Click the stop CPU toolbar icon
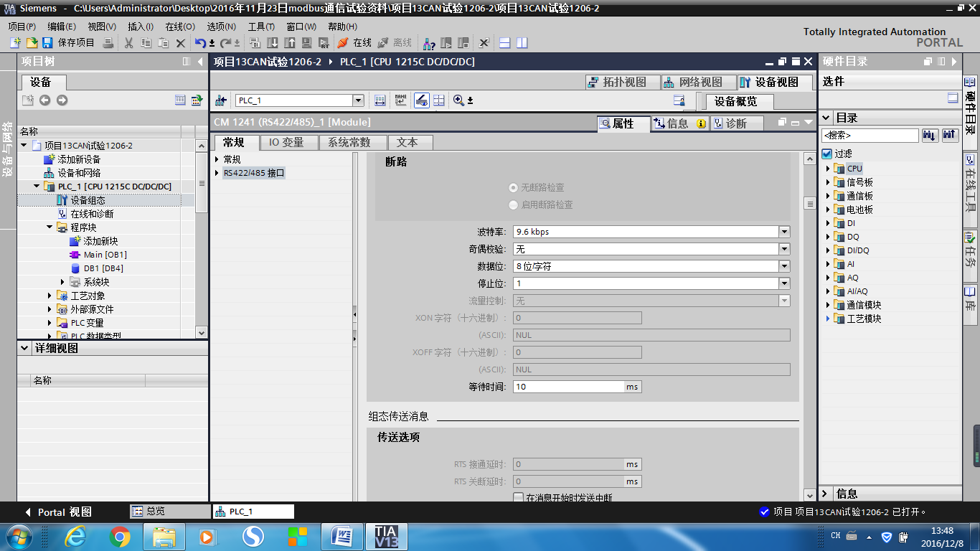Viewport: 980px width, 551px height. coord(463,43)
